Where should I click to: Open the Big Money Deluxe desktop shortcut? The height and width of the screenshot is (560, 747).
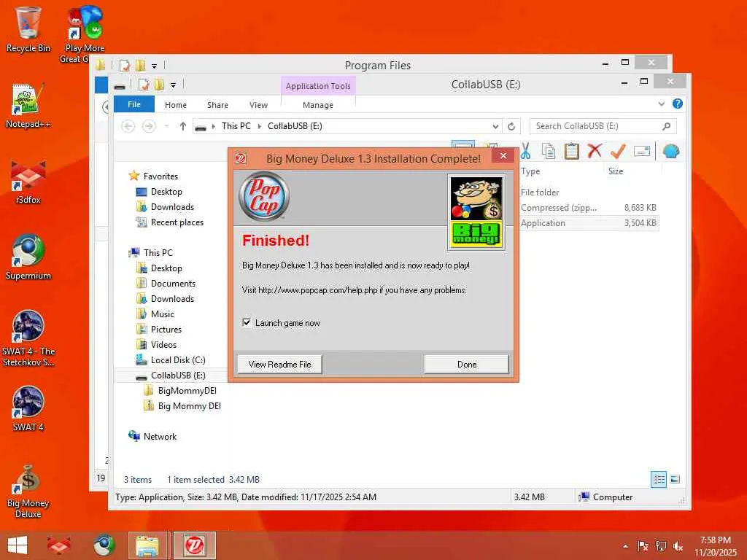[x=28, y=491]
